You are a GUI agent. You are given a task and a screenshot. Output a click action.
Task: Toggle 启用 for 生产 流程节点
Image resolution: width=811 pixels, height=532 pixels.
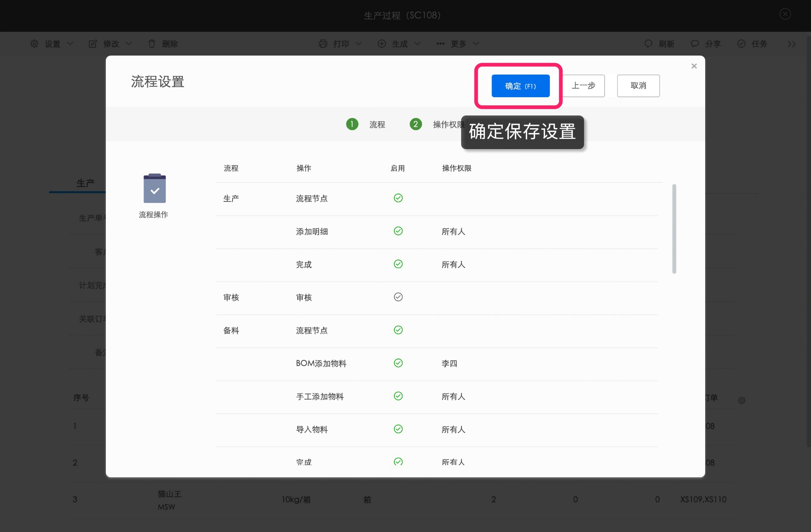coord(398,198)
